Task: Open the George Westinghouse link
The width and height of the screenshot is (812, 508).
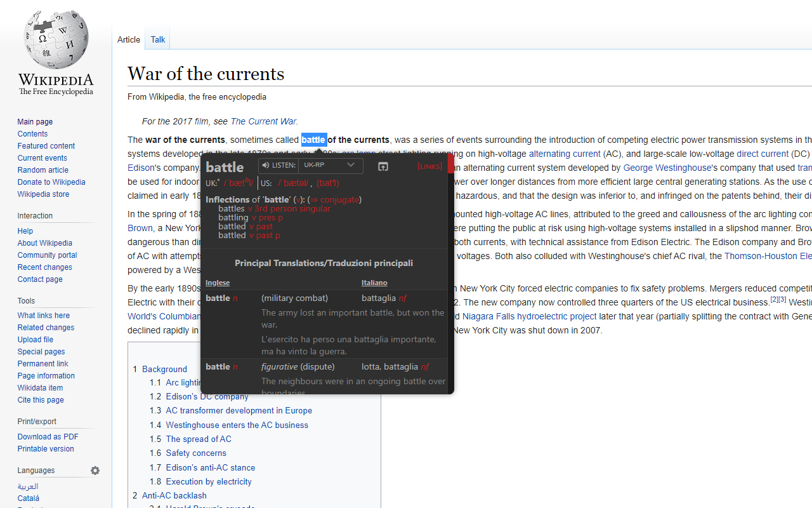Action: [667, 168]
